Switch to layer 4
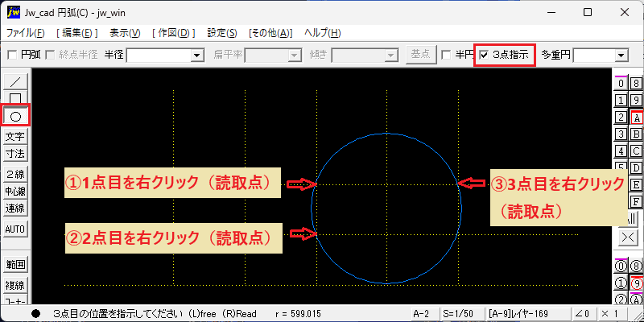 click(x=621, y=151)
